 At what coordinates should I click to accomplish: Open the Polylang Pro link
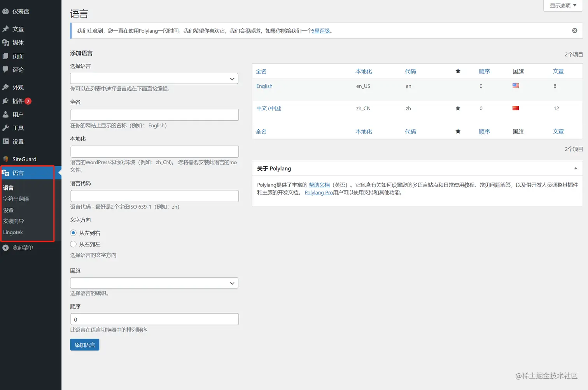(319, 193)
